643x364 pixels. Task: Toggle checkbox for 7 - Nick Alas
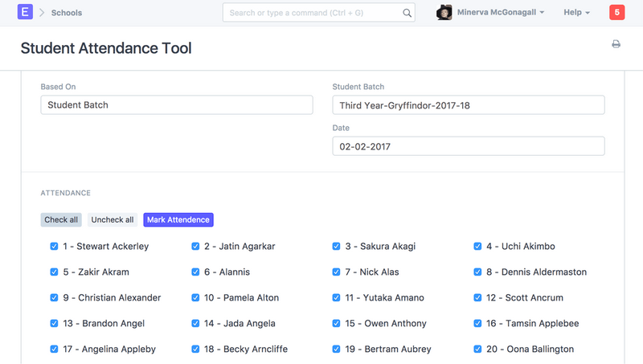coord(337,272)
